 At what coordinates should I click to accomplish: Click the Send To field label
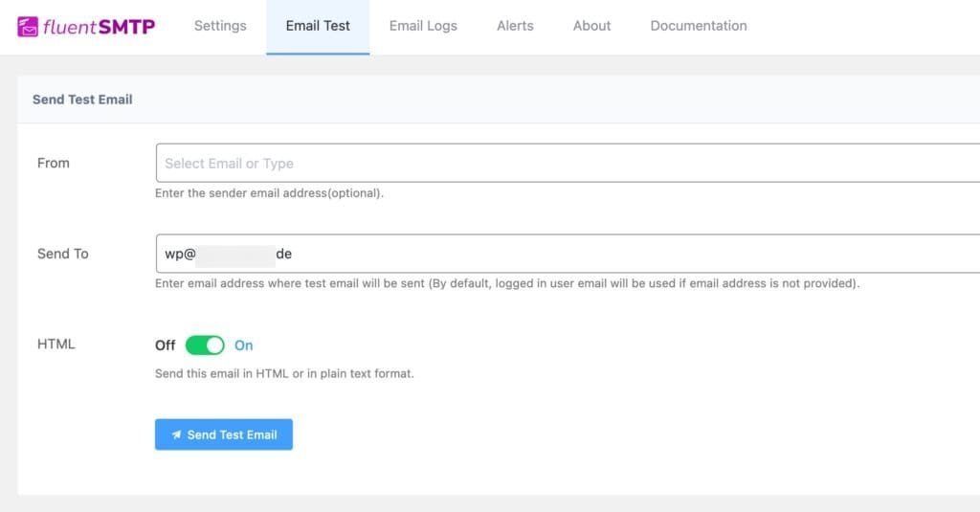[62, 254]
